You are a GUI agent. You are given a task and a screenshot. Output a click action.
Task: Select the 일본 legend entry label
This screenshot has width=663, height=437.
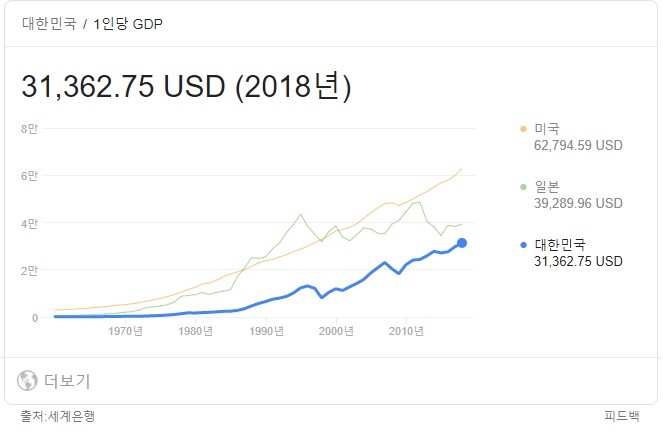[547, 186]
